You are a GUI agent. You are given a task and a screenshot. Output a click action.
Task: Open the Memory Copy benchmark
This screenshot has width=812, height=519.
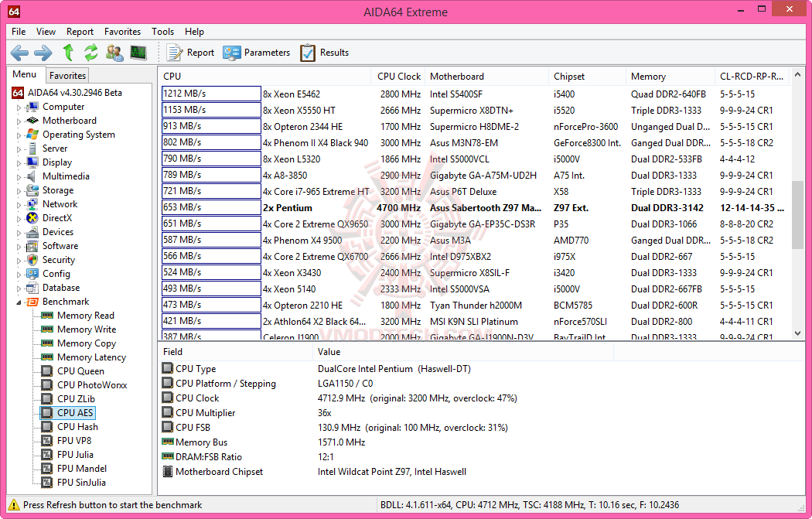(x=87, y=343)
